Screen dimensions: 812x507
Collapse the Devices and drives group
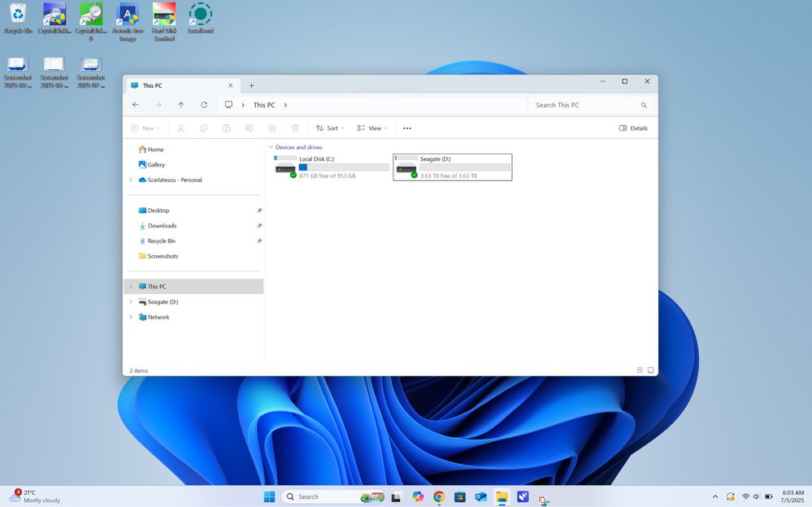(x=271, y=147)
